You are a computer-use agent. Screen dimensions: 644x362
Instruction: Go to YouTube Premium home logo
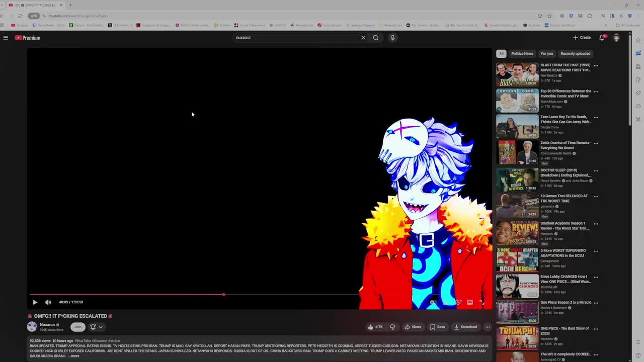pos(27,38)
